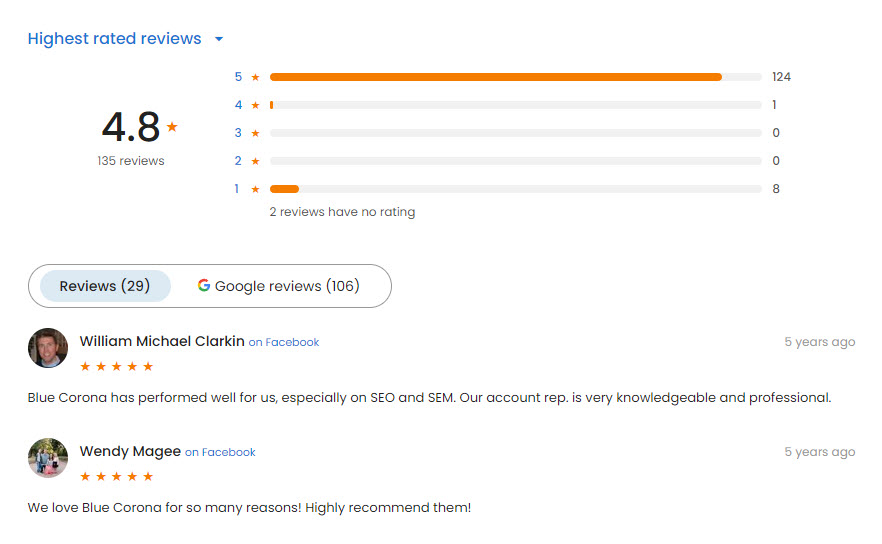
Task: Click the star icon beside the 4.8 rating
Action: point(172,127)
